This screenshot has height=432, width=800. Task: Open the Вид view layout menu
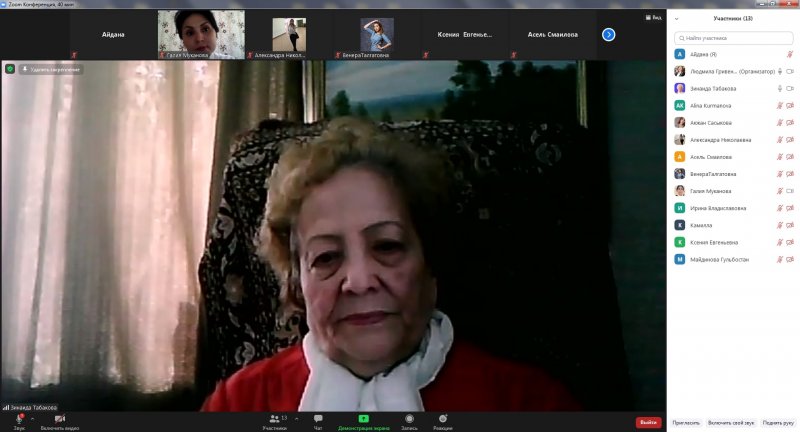[653, 17]
